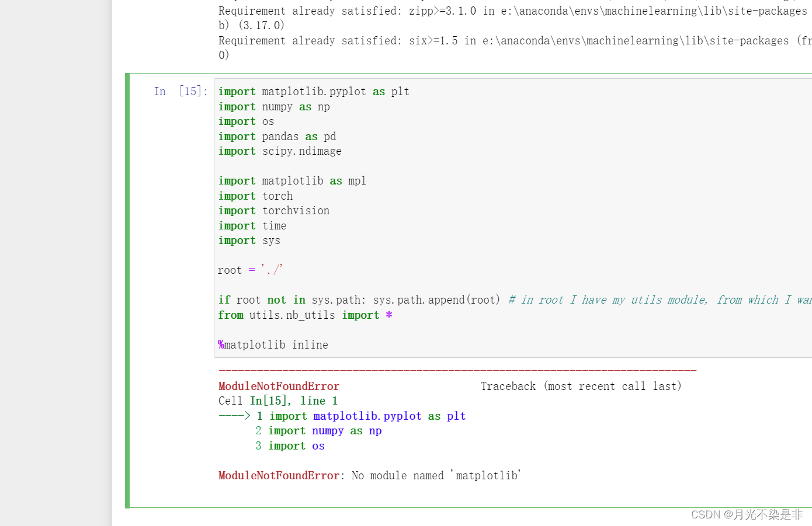Click 'from utils.nb_utils import *' line
The height and width of the screenshot is (526, 812).
[x=305, y=315]
